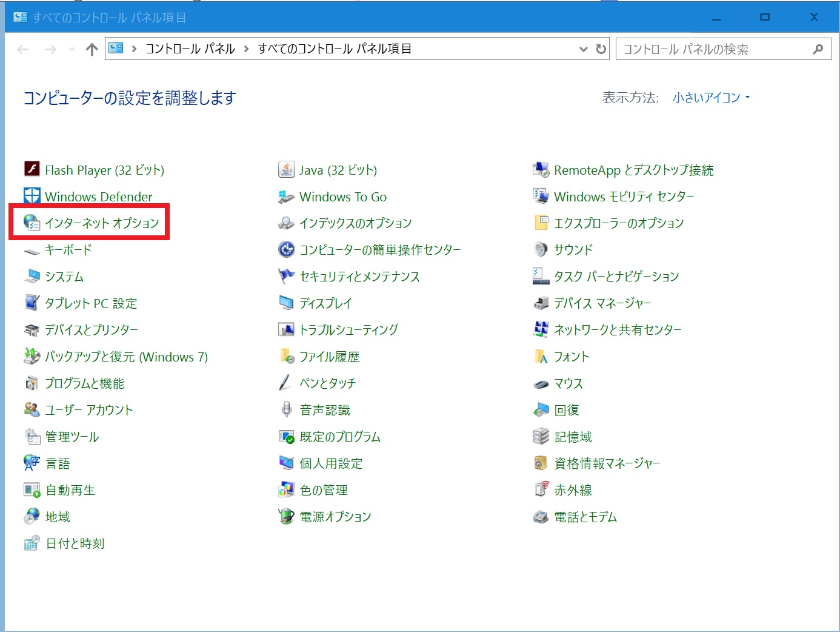840x632 pixels.
Task: Click the バックアップと復元 (Windows 7) icon
Action: 32,355
